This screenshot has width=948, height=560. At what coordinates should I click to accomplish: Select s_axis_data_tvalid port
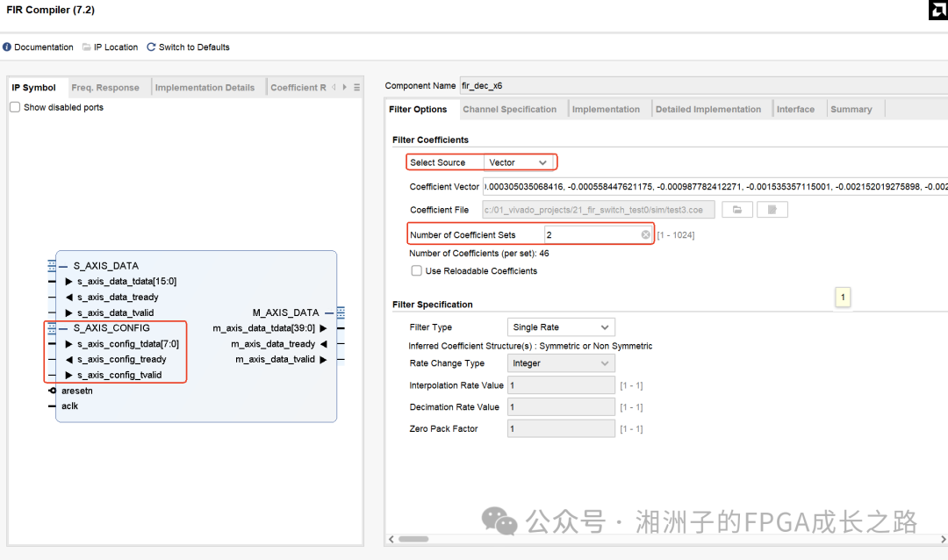pyautogui.click(x=116, y=313)
